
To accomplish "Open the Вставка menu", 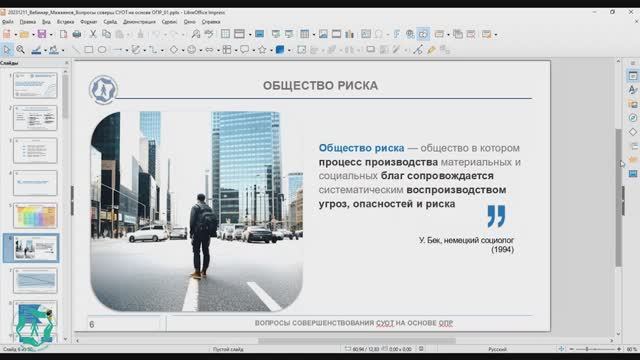I will click(65, 22).
